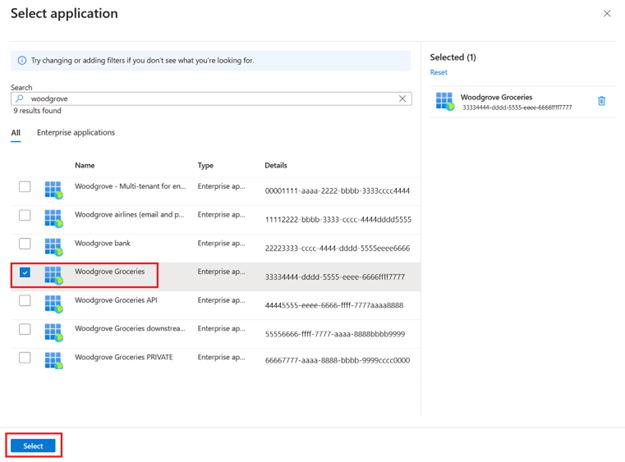Click the magnifier icon in the search box

tap(19, 98)
